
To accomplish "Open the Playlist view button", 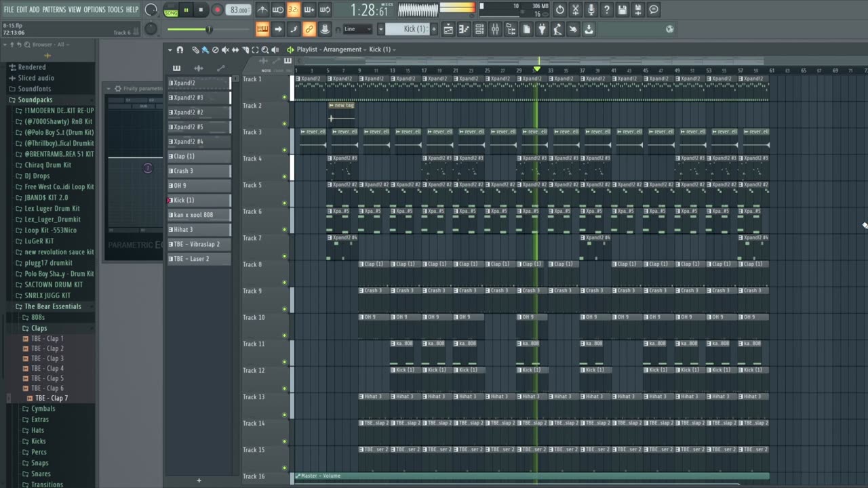I will pos(448,29).
